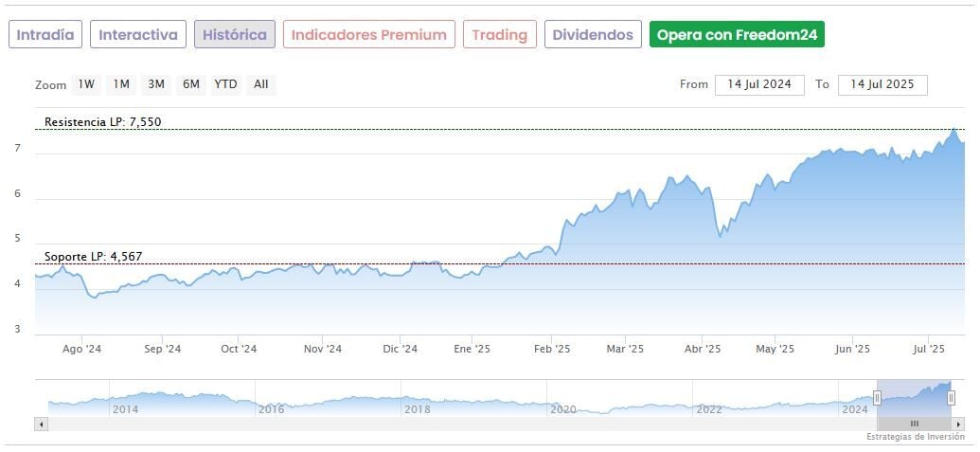
Task: Set zoom to YTD
Action: [x=225, y=84]
